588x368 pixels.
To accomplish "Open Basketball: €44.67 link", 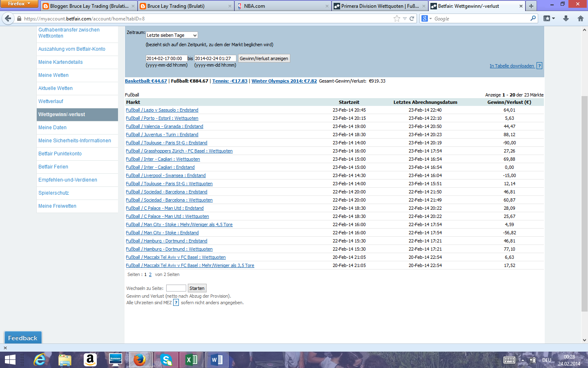I will (x=146, y=81).
